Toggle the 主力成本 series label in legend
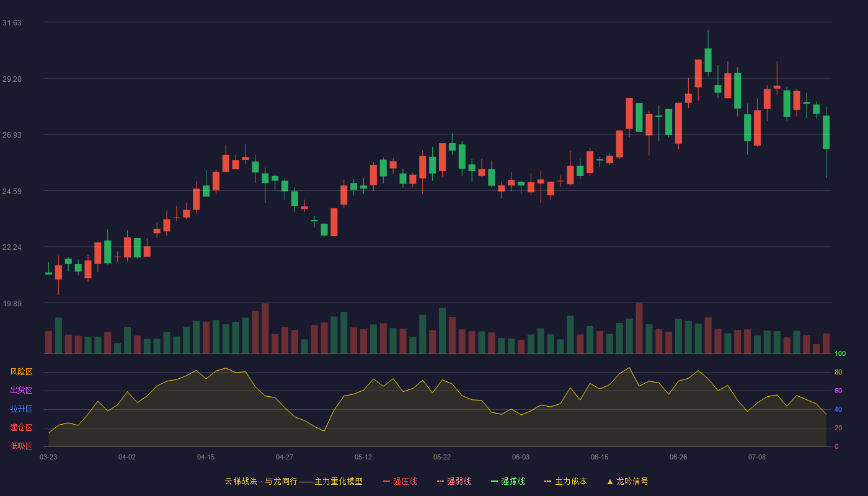The height and width of the screenshot is (496, 868). coord(570,481)
